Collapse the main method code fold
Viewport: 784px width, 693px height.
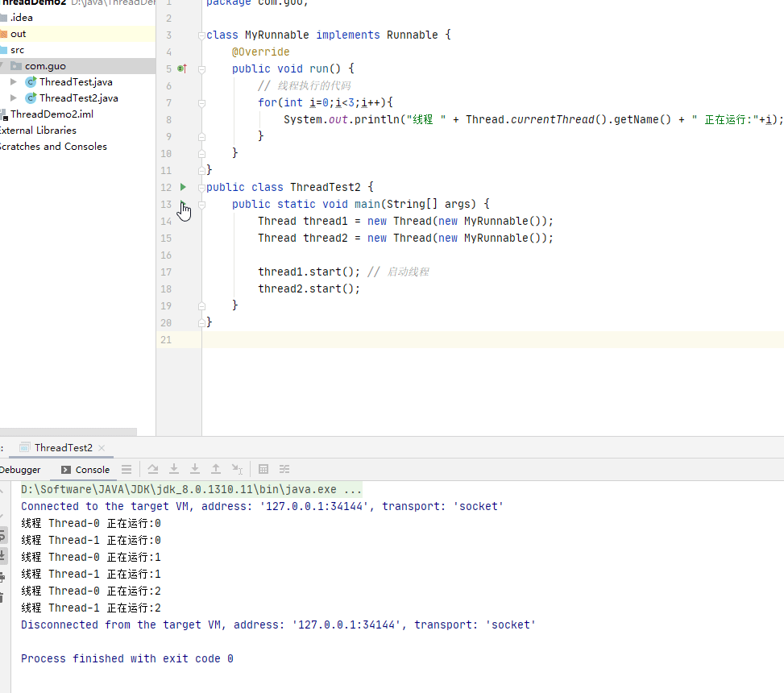click(x=201, y=205)
